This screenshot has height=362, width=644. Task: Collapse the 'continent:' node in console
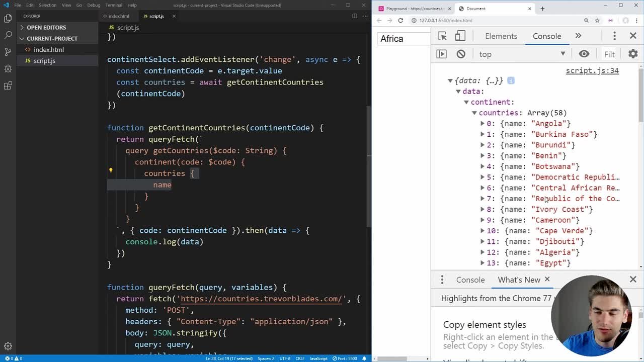[x=466, y=102]
